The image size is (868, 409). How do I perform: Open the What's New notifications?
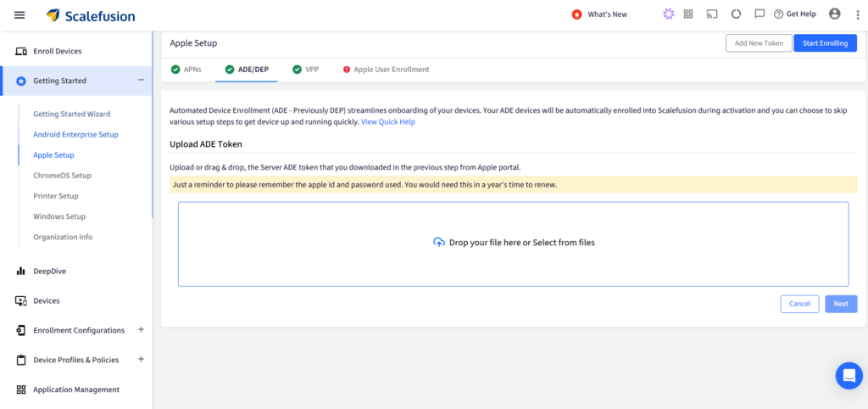click(600, 14)
